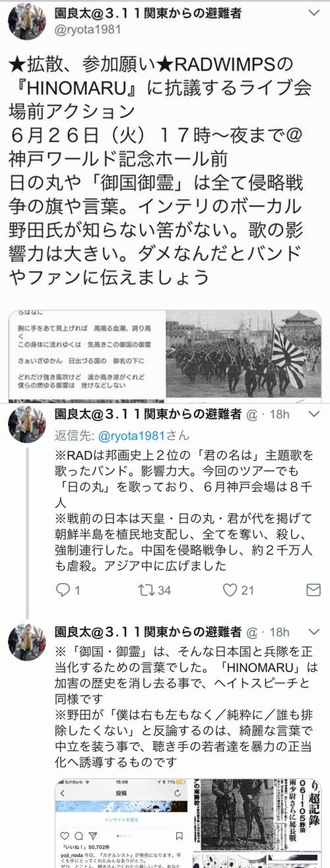The height and width of the screenshot is (868, 330).
Task: Tap the heart icon in the embedded Instagram post
Action: (65, 836)
